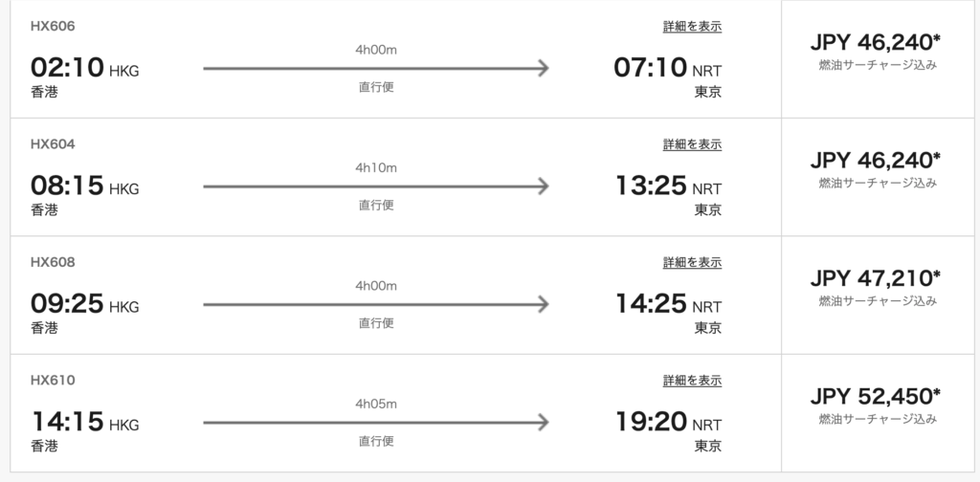Select the JPY 47,210 fare
Image resolution: width=980 pixels, height=482 pixels.
(876, 279)
